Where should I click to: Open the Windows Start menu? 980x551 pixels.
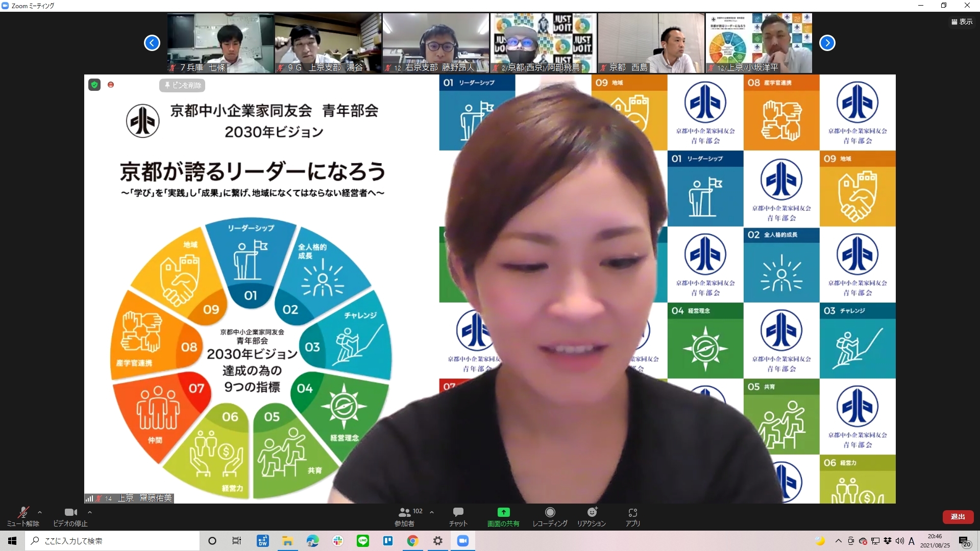click(x=12, y=541)
